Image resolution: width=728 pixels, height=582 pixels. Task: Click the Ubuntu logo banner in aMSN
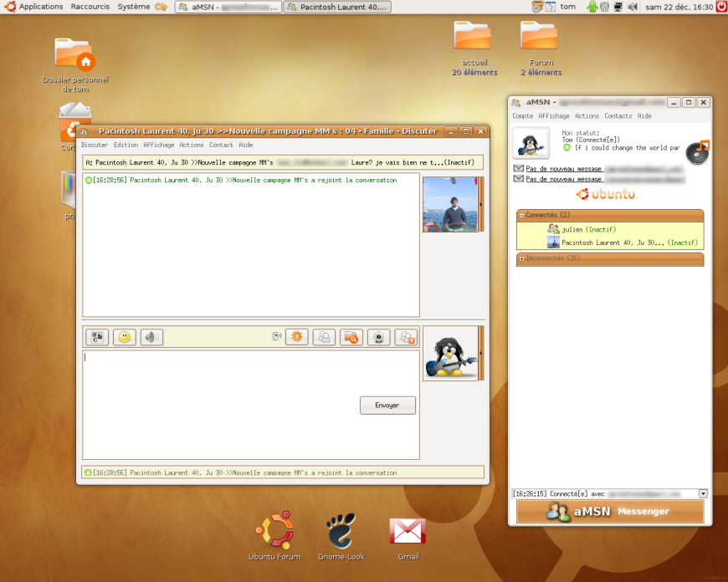[x=606, y=194]
